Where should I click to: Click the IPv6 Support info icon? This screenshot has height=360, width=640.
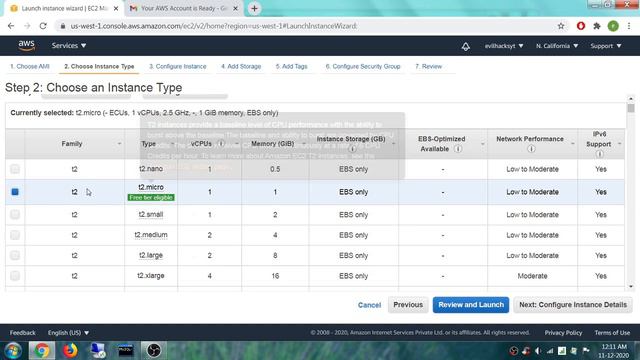pyautogui.click(x=599, y=154)
